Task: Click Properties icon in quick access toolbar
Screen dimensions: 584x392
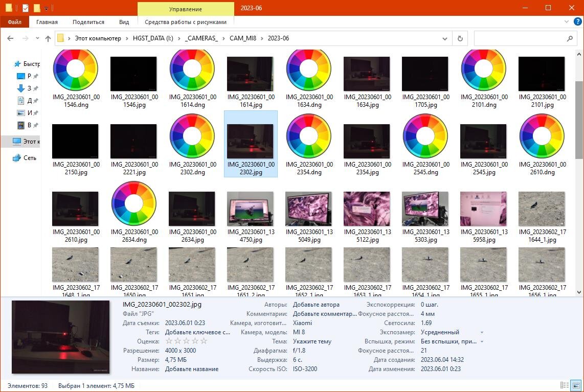Action: 26,8
